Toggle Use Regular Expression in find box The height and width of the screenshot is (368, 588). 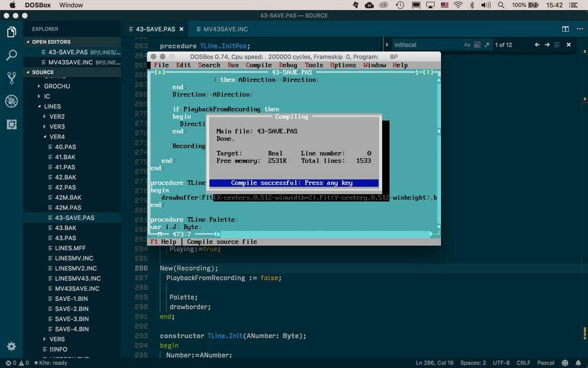[487, 45]
